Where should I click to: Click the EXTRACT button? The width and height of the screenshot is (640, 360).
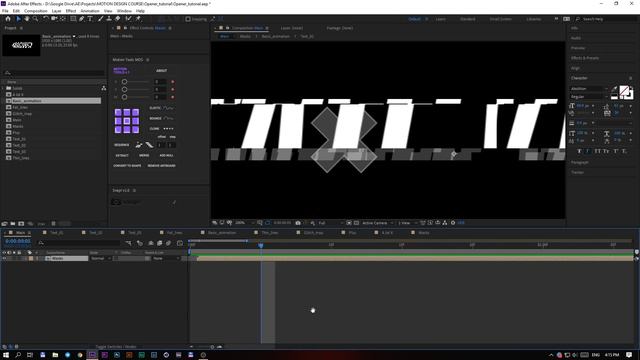pyautogui.click(x=122, y=156)
